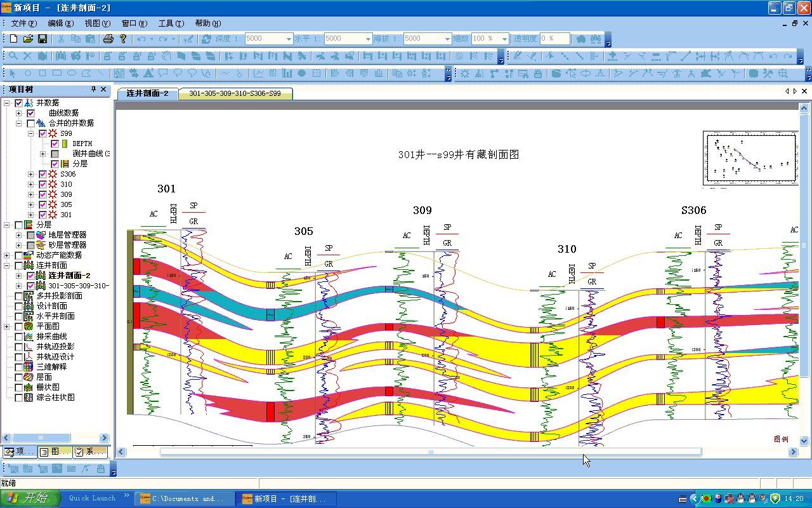Click the New document icon
Image resolution: width=812 pixels, height=508 pixels.
point(13,39)
